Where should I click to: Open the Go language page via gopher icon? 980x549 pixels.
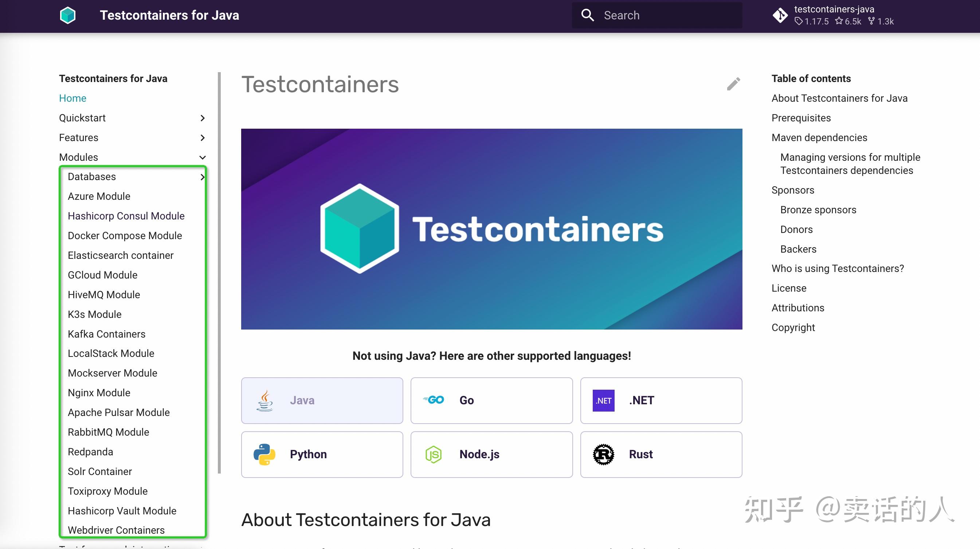(x=434, y=400)
